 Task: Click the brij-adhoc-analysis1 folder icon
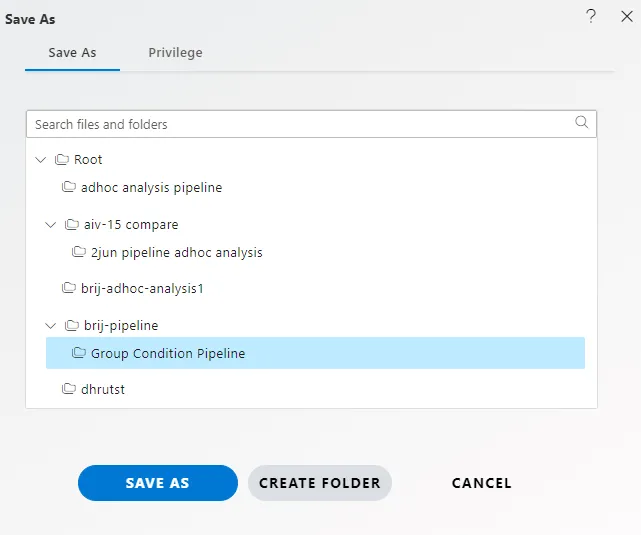tap(69, 288)
